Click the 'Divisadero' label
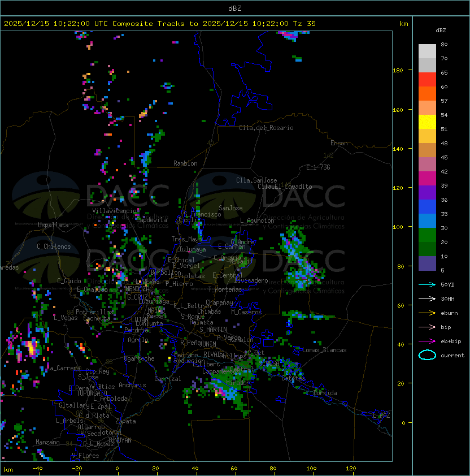 coord(251,280)
